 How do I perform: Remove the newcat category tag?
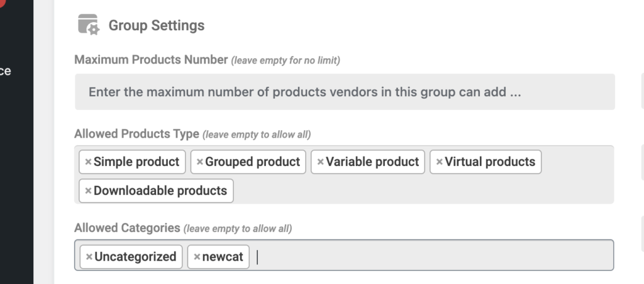tap(197, 257)
